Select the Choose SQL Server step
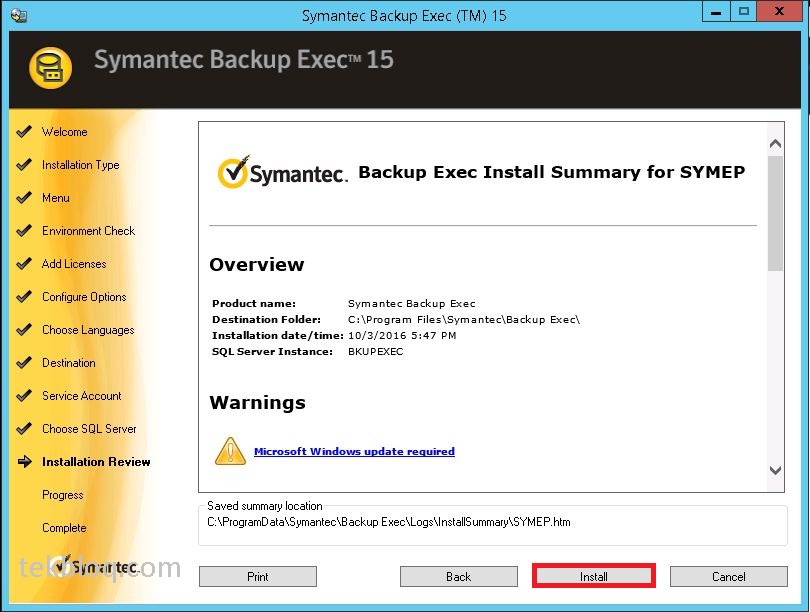 tap(89, 429)
